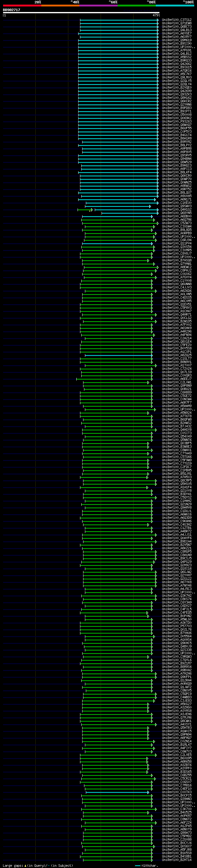This screenshot has height=868, width=197.
Task: Click the UniRef100_Q9M619 hit label
Action: (x=177, y=40)
